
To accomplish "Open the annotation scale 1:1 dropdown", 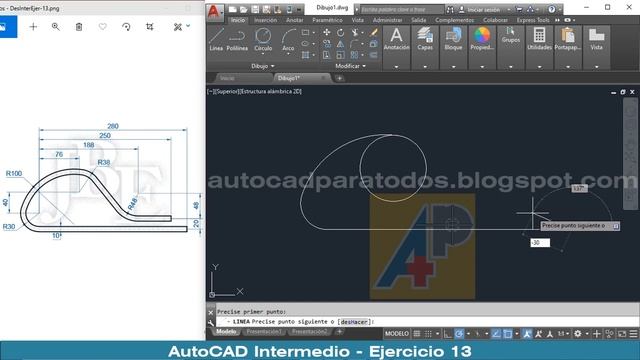I will click(563, 334).
